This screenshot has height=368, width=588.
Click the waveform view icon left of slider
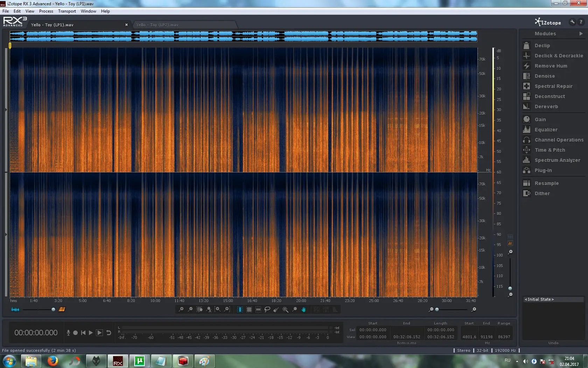(x=15, y=309)
